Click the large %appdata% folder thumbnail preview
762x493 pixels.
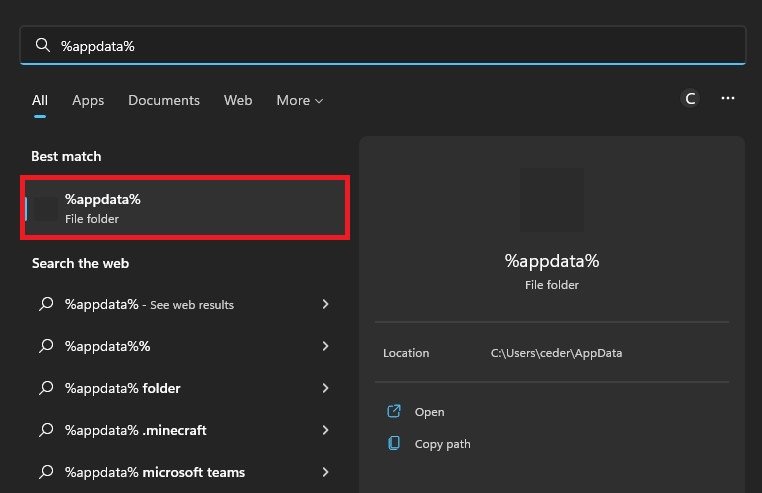click(x=552, y=201)
